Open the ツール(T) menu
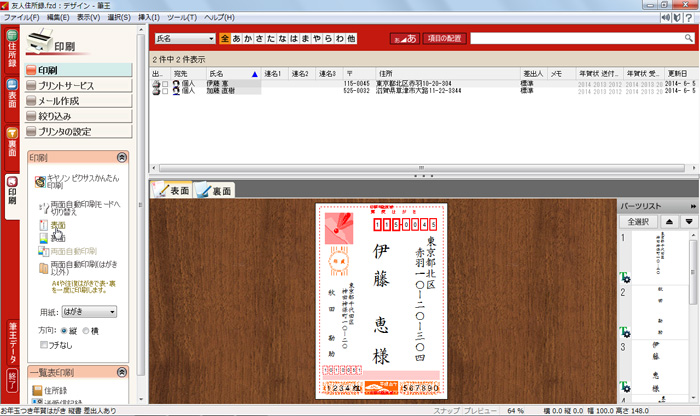 [182, 17]
